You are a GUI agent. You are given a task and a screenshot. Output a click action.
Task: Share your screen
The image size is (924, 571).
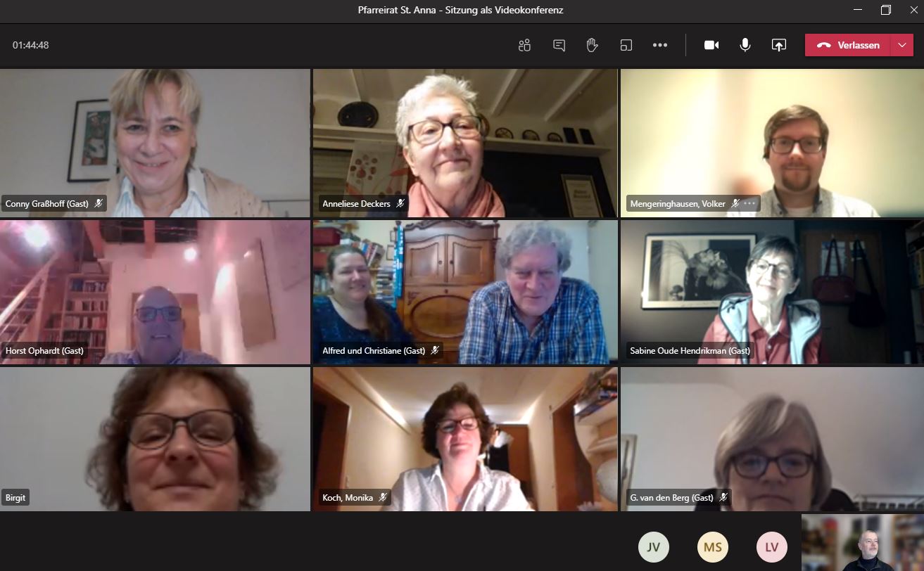pyautogui.click(x=779, y=45)
